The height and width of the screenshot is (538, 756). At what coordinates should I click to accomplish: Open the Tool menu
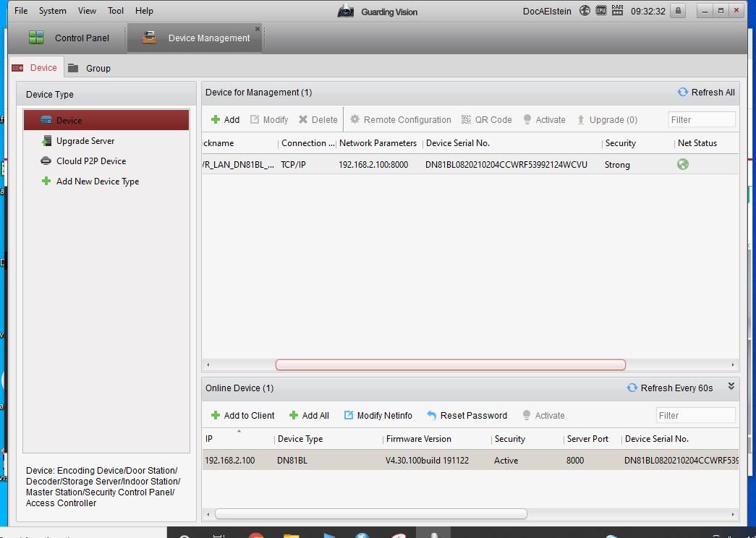[x=116, y=11]
